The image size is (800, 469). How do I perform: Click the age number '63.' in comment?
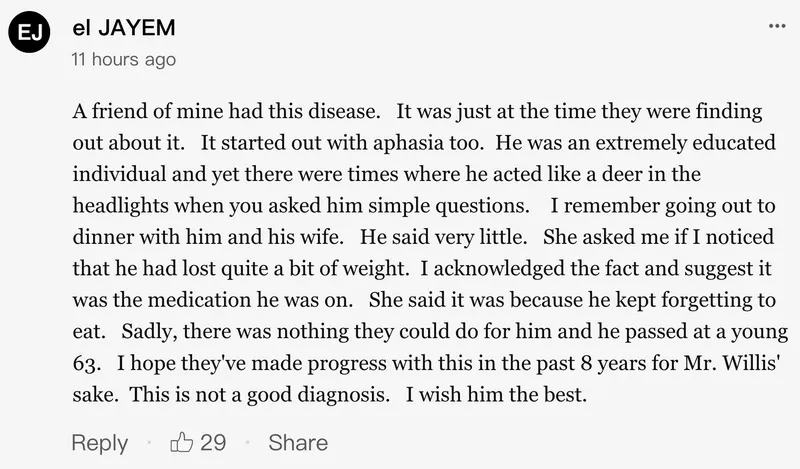pos(86,363)
